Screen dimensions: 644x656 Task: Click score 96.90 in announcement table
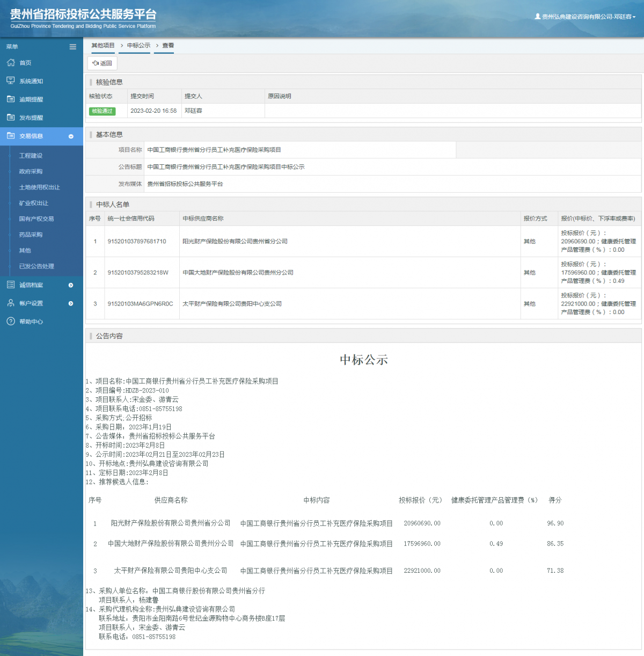click(x=555, y=523)
